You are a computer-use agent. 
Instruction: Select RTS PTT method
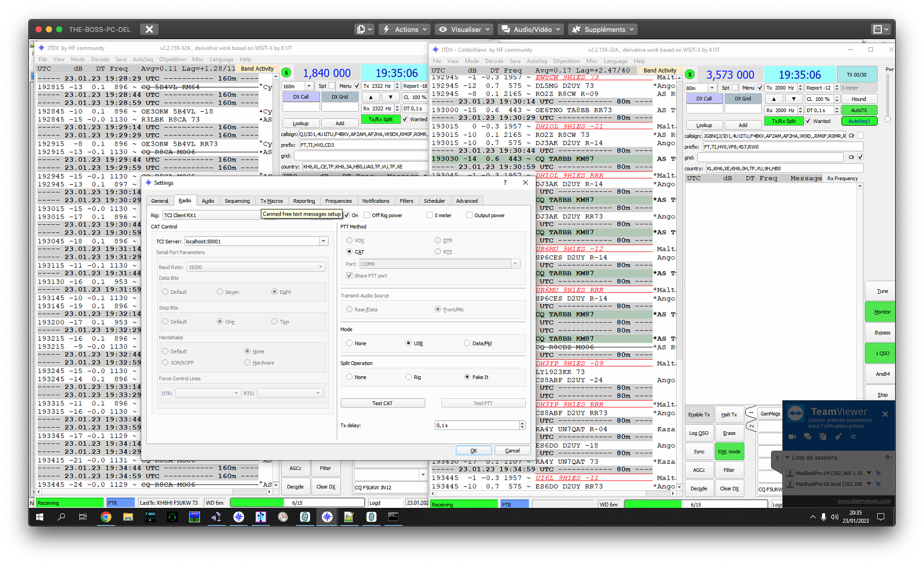438,252
